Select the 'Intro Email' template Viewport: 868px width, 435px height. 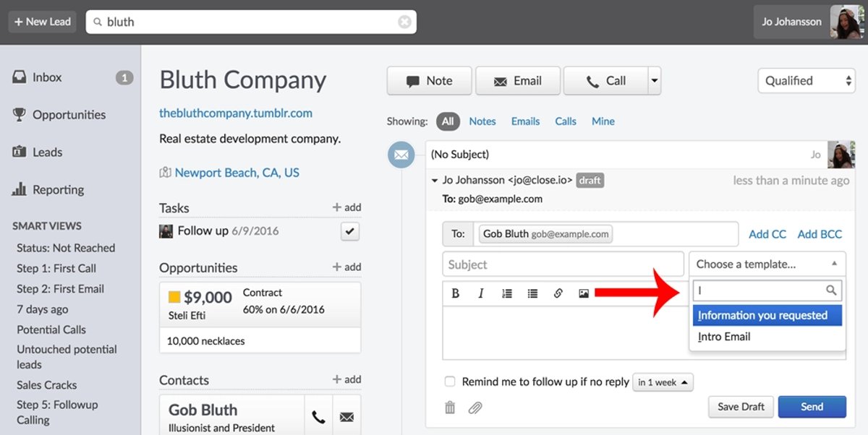pyautogui.click(x=767, y=337)
